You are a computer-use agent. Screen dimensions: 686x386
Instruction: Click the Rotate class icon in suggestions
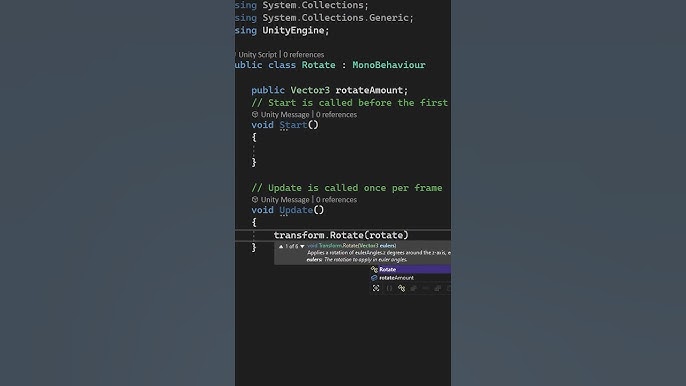374,269
